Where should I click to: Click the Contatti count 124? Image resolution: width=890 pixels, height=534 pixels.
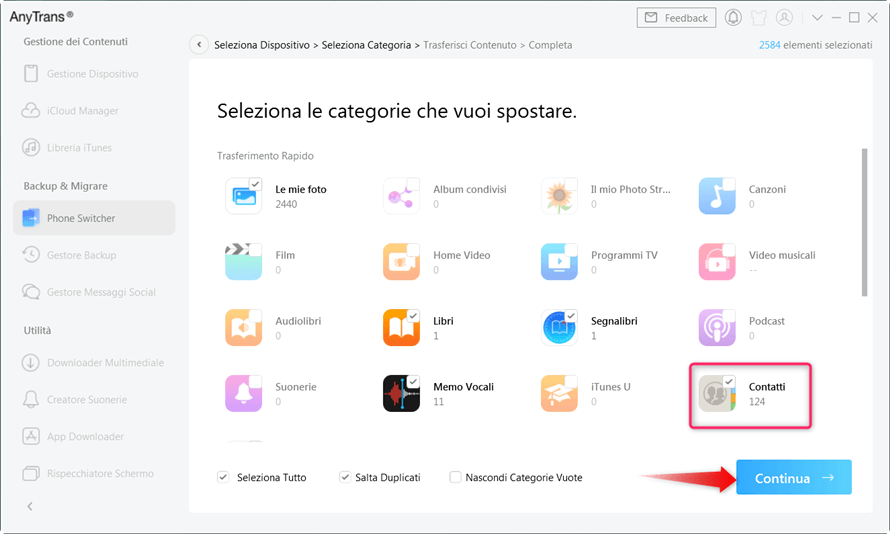coord(757,402)
